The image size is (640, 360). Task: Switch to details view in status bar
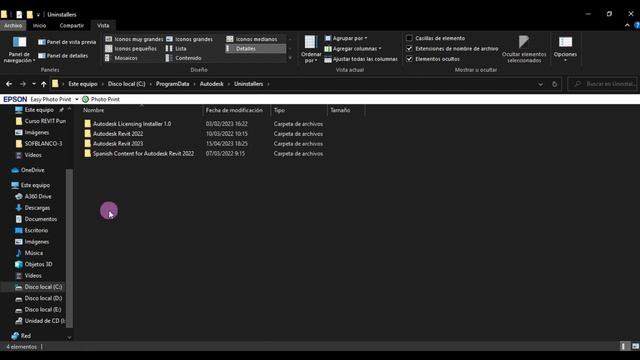point(624,347)
